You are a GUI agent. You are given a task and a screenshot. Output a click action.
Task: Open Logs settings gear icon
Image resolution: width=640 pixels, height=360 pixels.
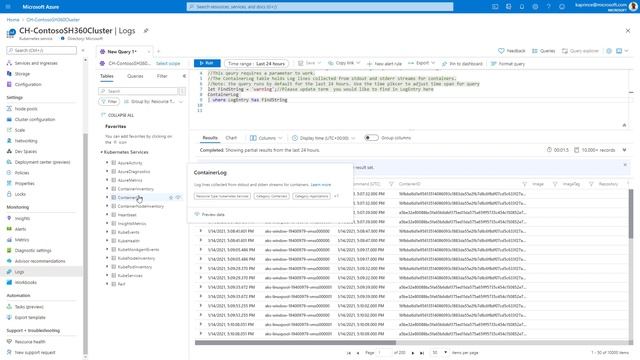[609, 51]
